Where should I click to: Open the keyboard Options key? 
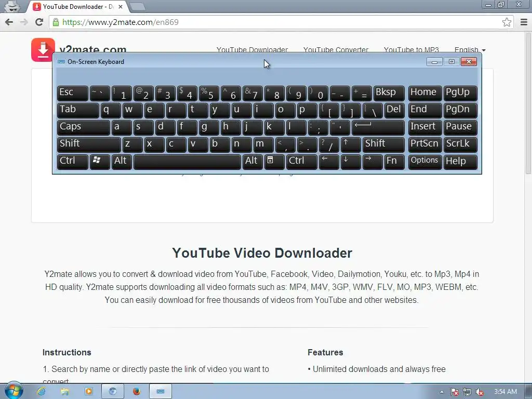coord(425,162)
